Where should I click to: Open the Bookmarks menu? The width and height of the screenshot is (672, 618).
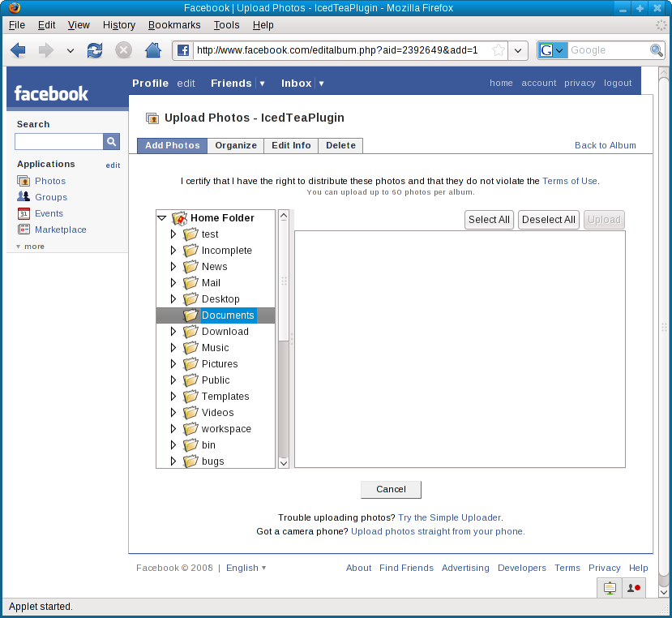click(174, 25)
